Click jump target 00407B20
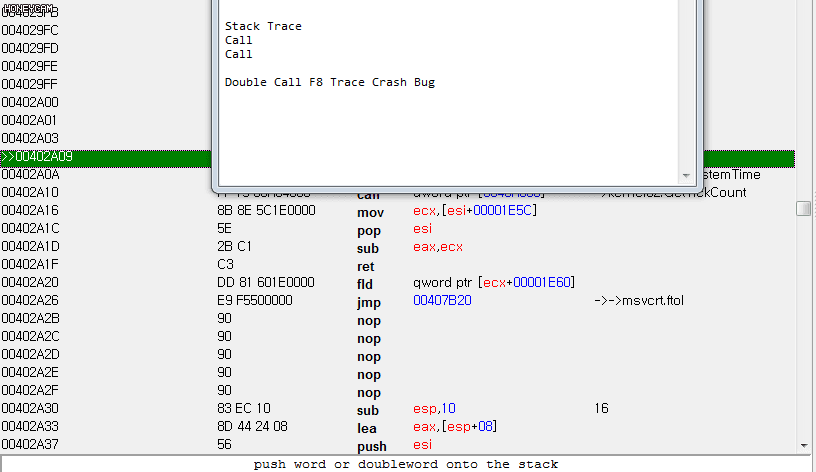 tap(442, 301)
